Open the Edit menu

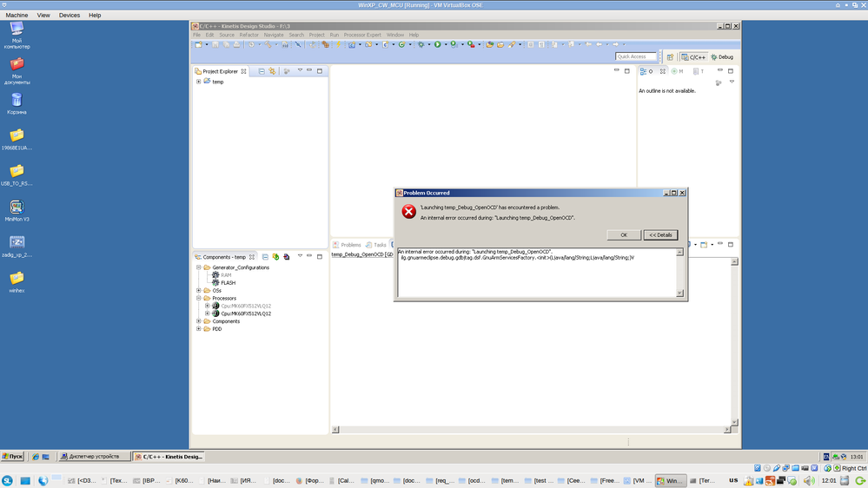(x=209, y=35)
